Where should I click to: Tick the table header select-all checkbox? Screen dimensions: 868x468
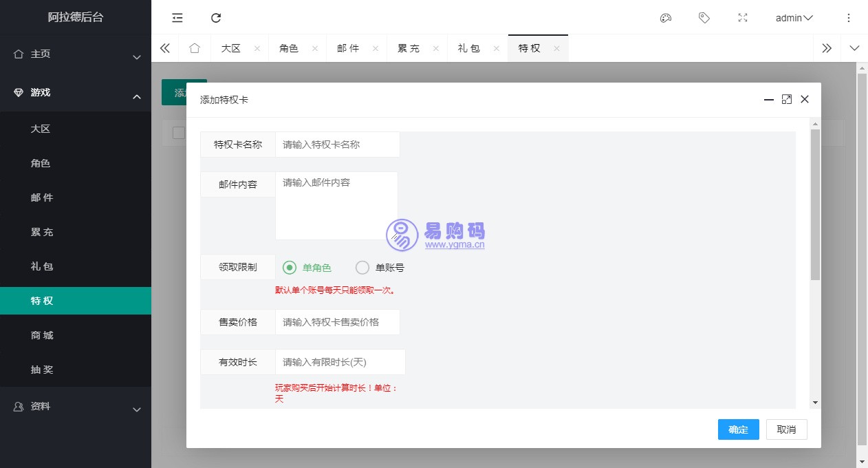179,133
